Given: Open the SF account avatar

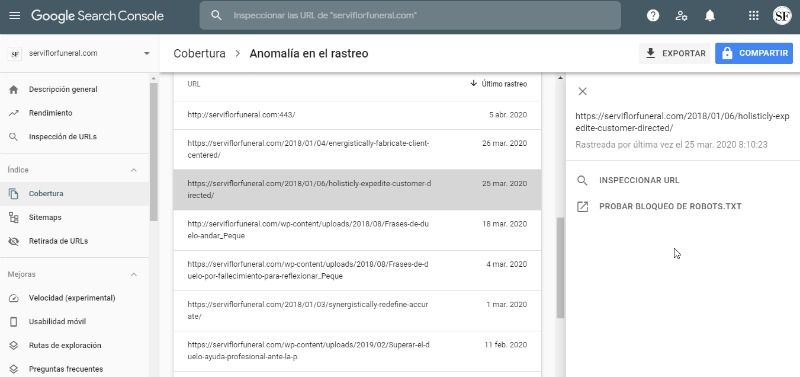Looking at the screenshot, I should 782,16.
